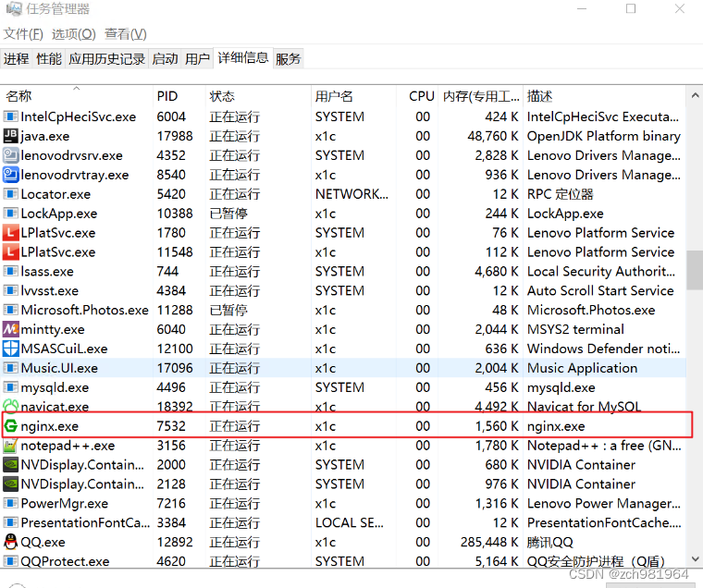The height and width of the screenshot is (588, 703).
Task: Select the lenovodrvsrv.exe process icon
Action: coord(10,155)
